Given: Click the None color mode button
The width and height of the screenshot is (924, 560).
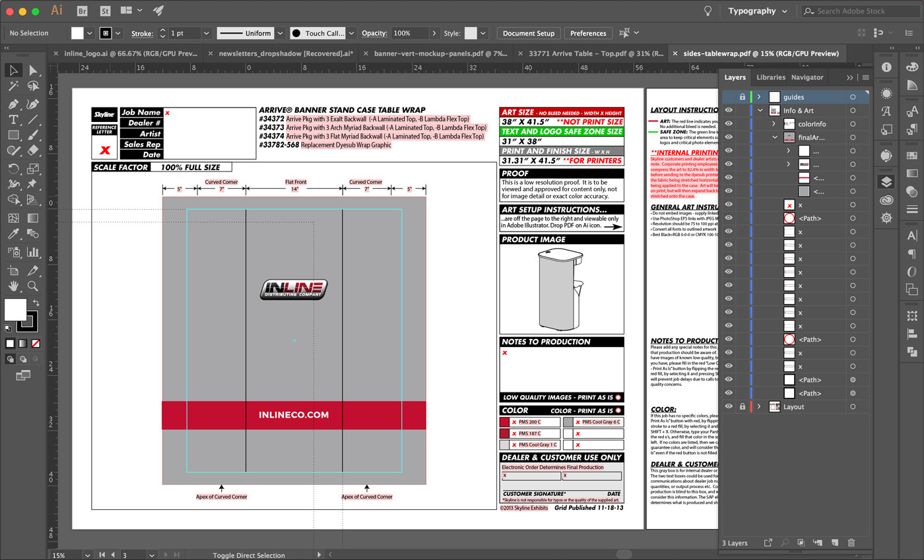Looking at the screenshot, I should pyautogui.click(x=36, y=344).
